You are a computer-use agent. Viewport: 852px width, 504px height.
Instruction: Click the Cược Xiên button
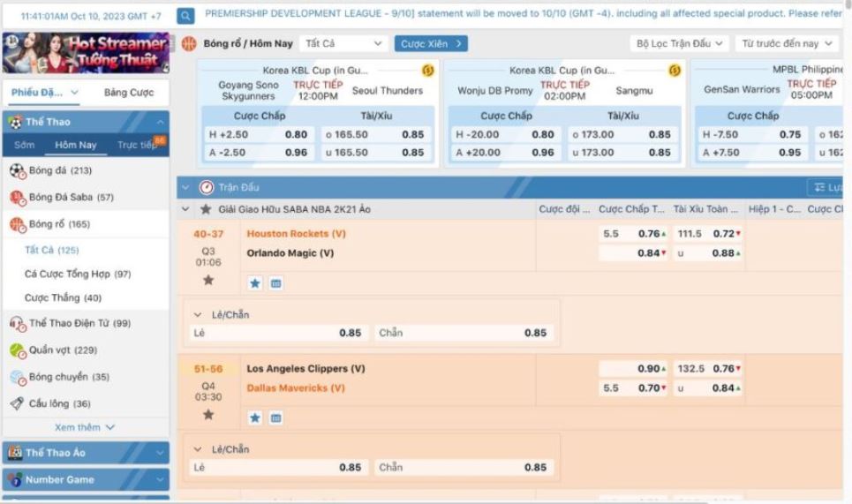431,43
